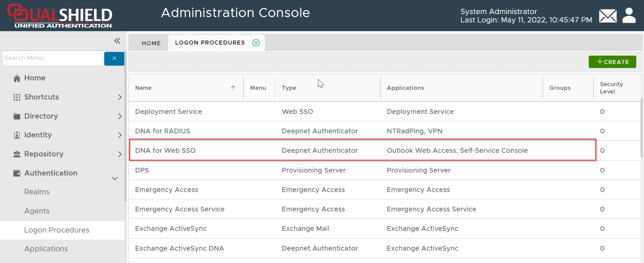Collapse the Authentication section chevron
Viewport: 644px width, 263px height.
coord(115,178)
